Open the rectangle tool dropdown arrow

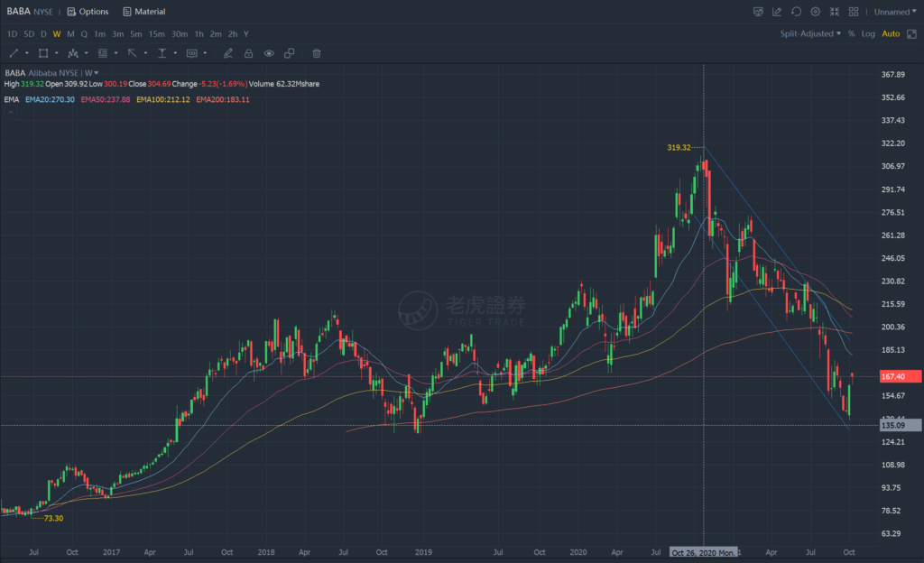(x=57, y=53)
